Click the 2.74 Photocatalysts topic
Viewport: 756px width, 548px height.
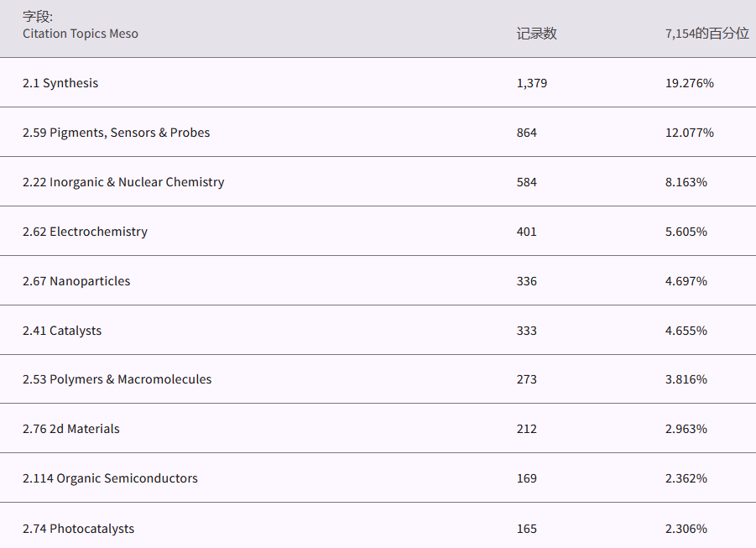[x=78, y=529]
